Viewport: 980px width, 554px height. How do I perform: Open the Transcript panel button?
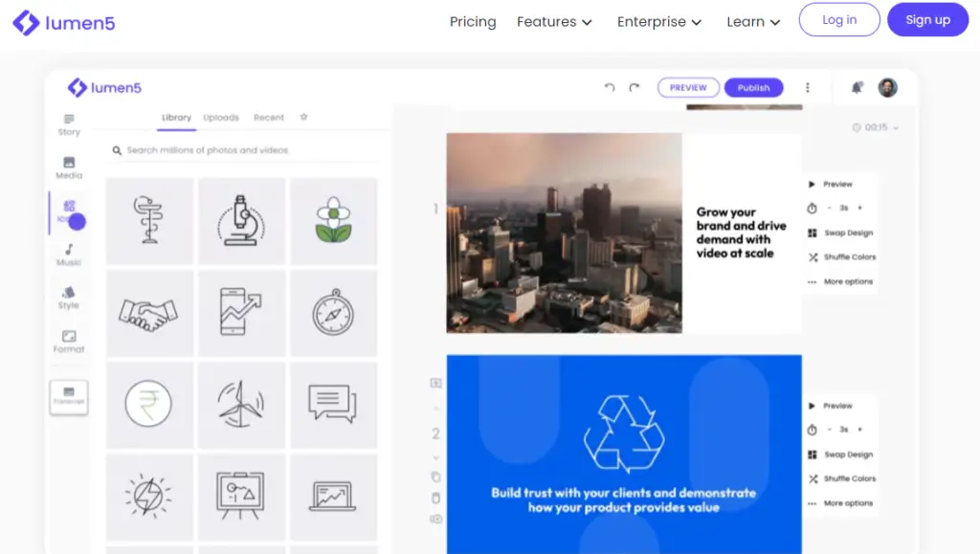pos(69,396)
